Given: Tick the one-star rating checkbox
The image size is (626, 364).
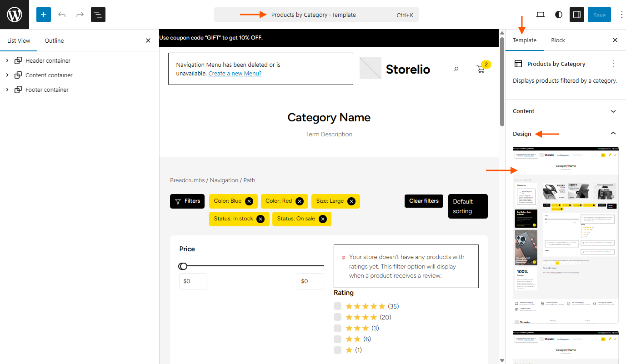Looking at the screenshot, I should tap(337, 350).
